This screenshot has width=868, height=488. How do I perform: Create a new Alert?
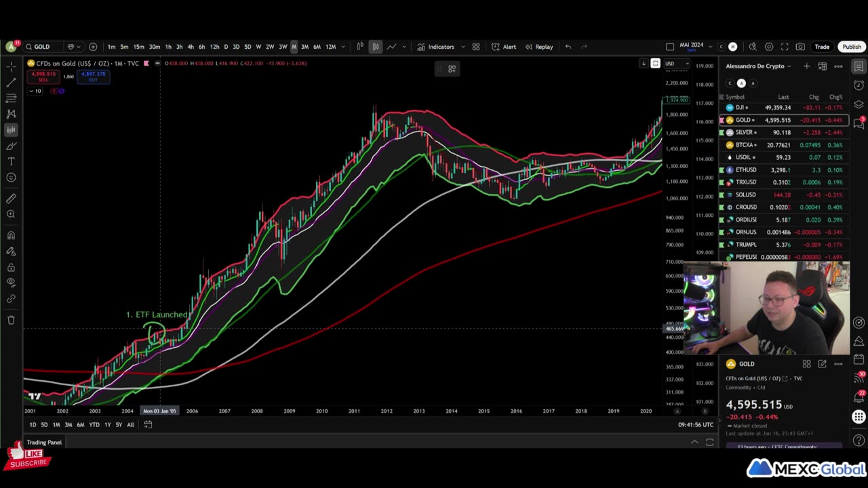(503, 47)
